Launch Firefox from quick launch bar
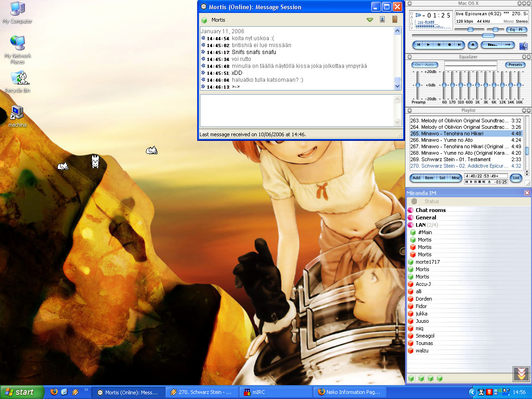Image resolution: width=532 pixels, height=399 pixels. click(54, 392)
